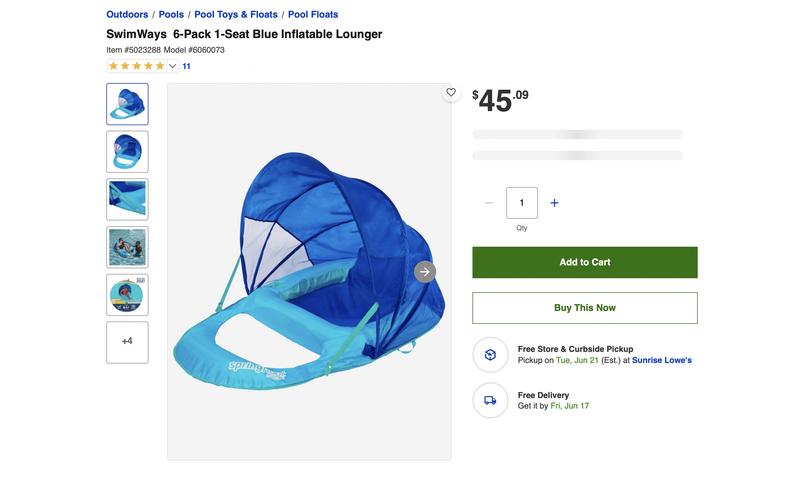This screenshot has height=477, width=800.
Task: Select packaging thumbnail image
Action: [x=128, y=295]
